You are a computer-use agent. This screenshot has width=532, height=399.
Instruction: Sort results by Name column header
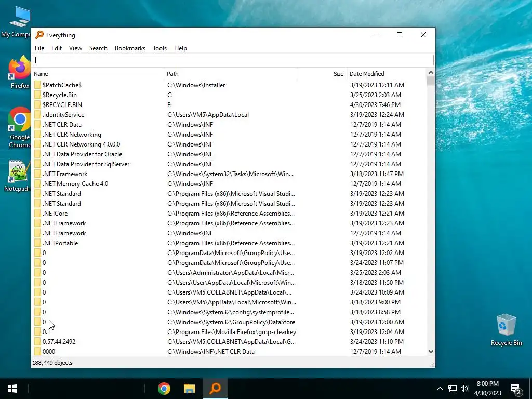[98, 74]
